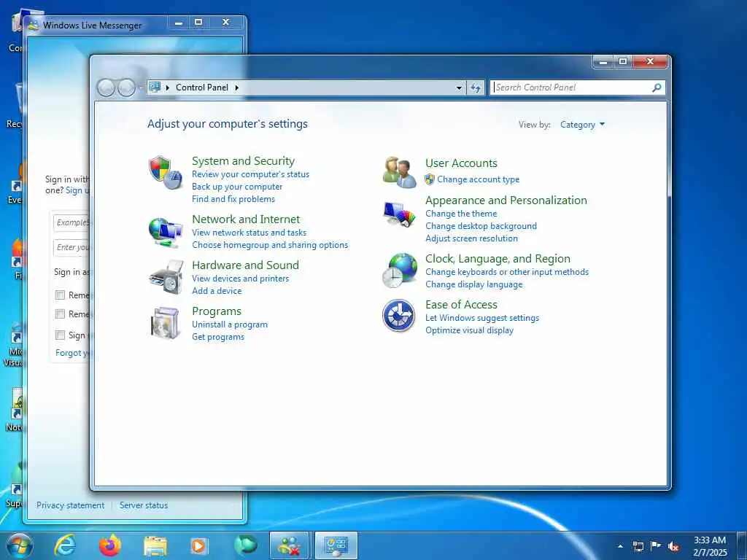747x560 pixels.
Task: Click the refresh icon beside the address bar
Action: 476,87
